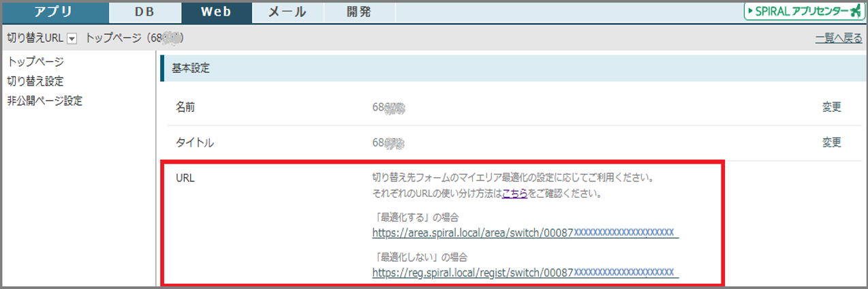Open the area.spiral.local switch URL
Image resolution: width=868 pixels, height=289 pixels.
click(525, 233)
